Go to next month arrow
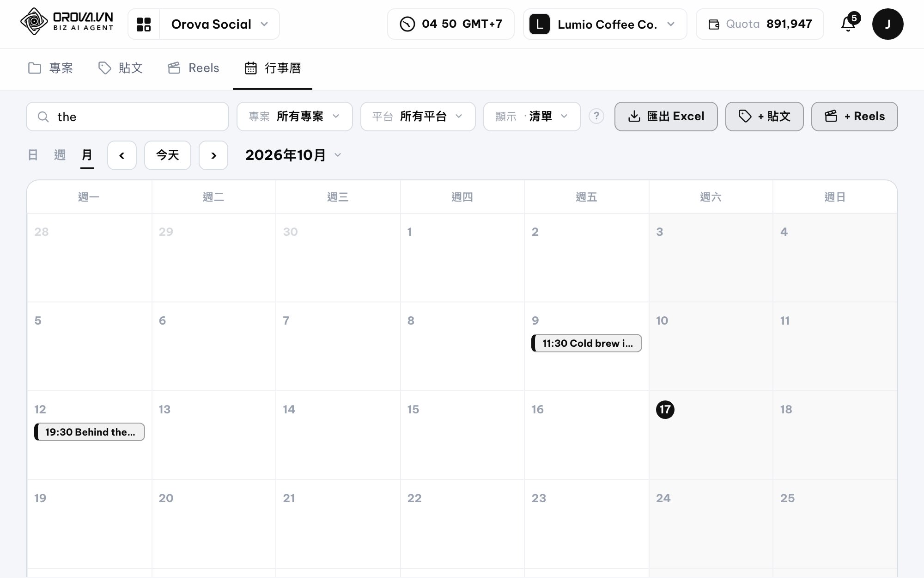Viewport: 924px width, 578px height. [x=213, y=155]
